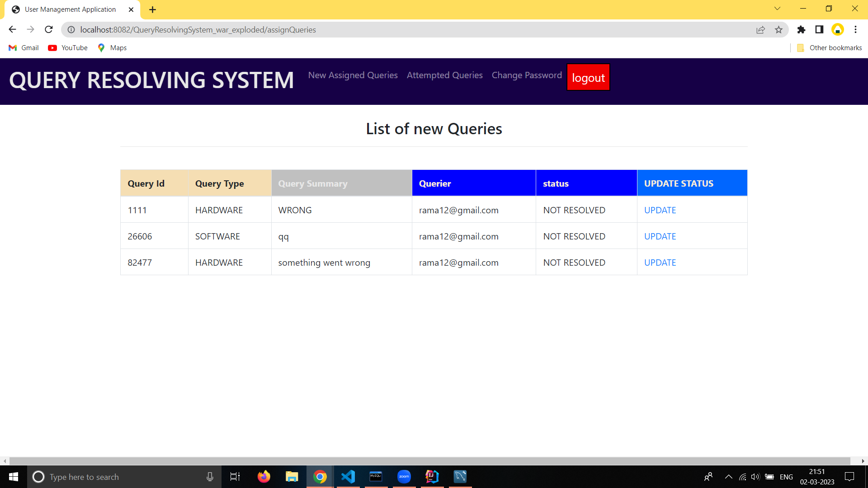Open Change Password page
The image size is (868, 488).
[527, 75]
